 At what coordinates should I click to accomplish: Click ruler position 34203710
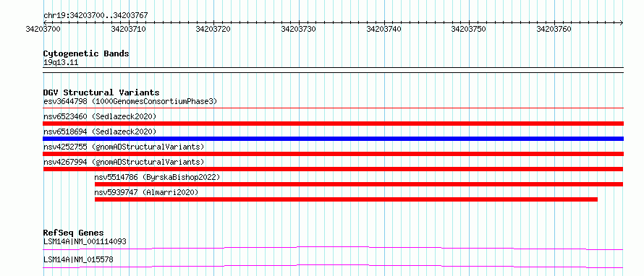[129, 30]
